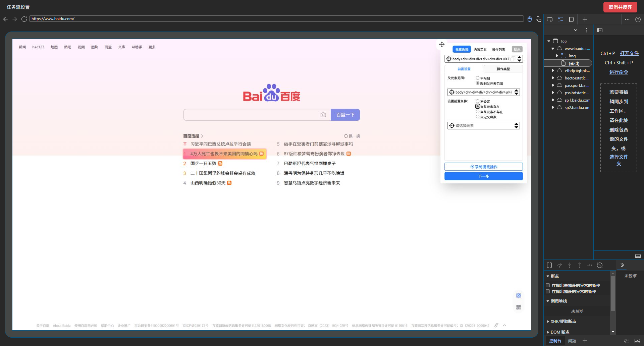This screenshot has width=644, height=346.
Task: Switch to the '元素选择' tab
Action: pos(462,49)
